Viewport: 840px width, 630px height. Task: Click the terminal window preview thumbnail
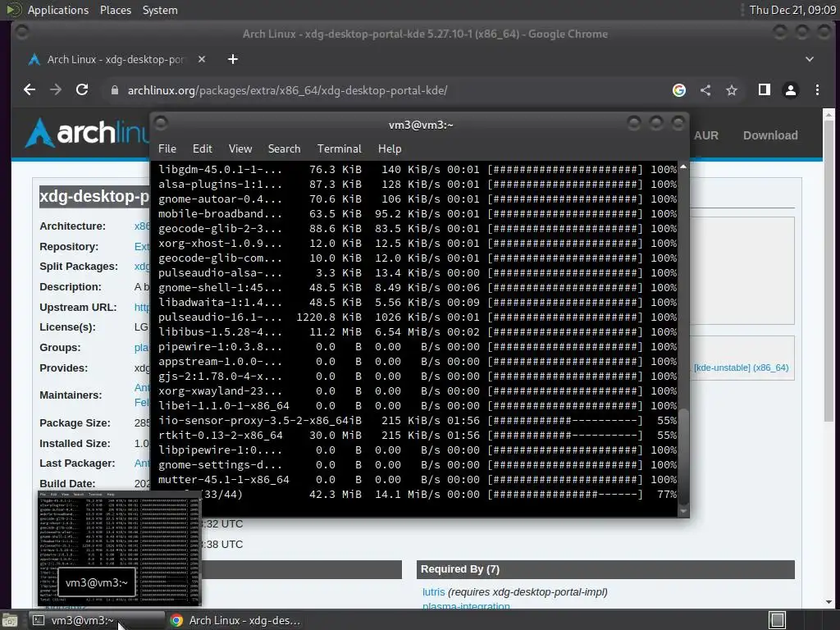(x=120, y=549)
